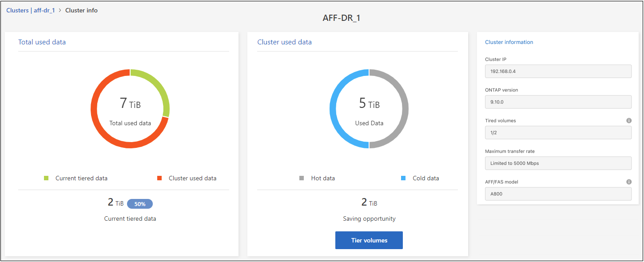Click the Cluster info breadcrumb item
The image size is (644, 262).
tap(81, 10)
